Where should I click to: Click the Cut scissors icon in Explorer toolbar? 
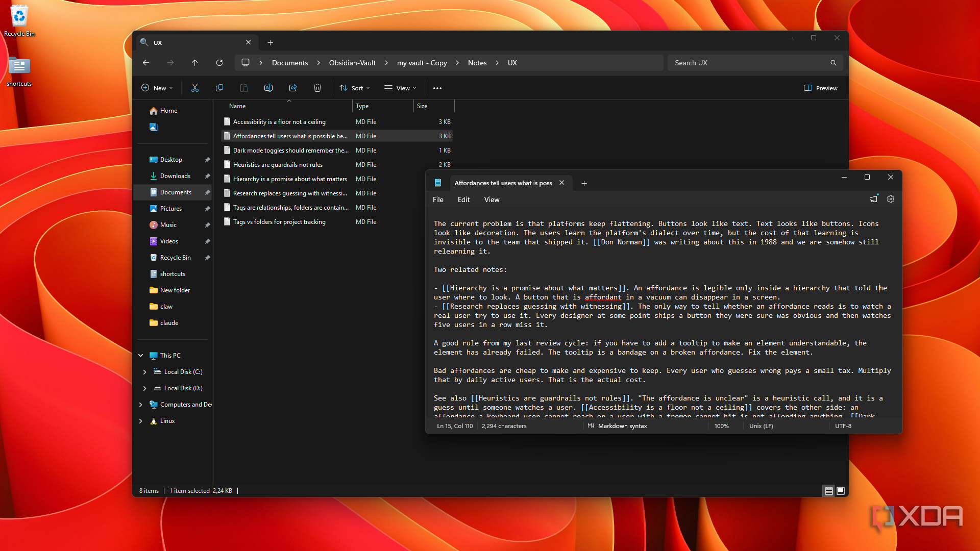pyautogui.click(x=195, y=88)
